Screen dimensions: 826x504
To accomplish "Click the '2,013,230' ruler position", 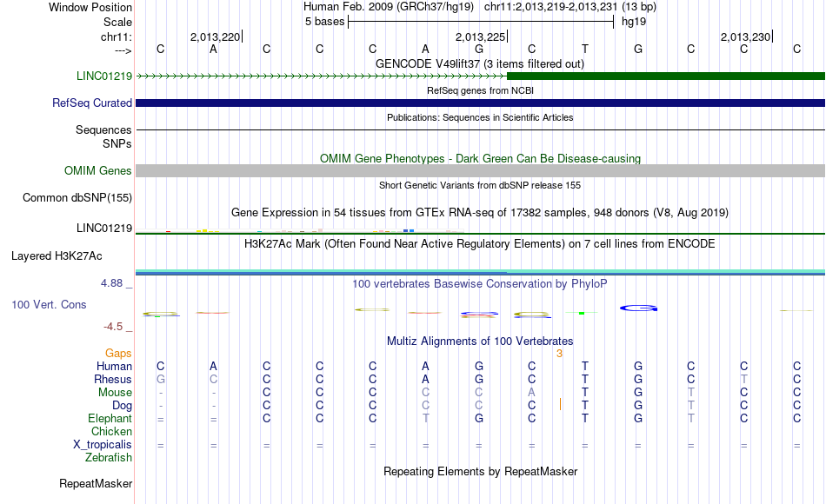I will point(745,36).
